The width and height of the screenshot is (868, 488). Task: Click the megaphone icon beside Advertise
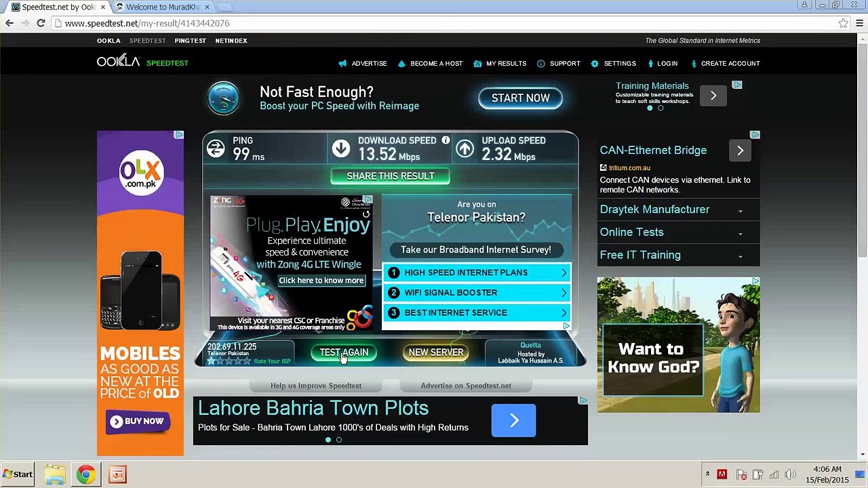342,64
